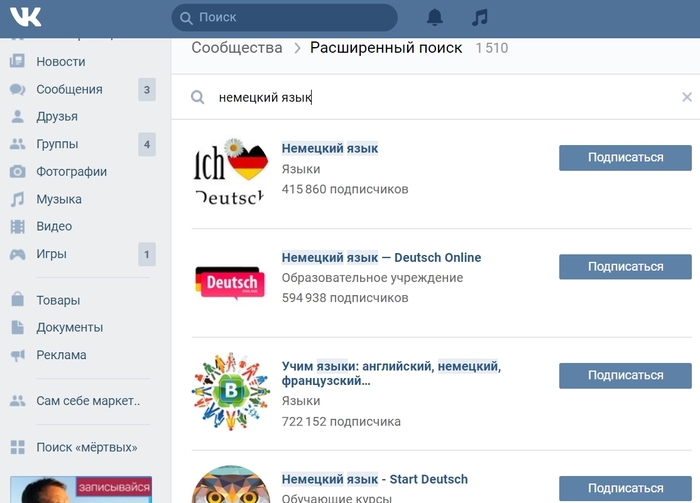Open Groups (Группы) sidebar item

tap(57, 144)
